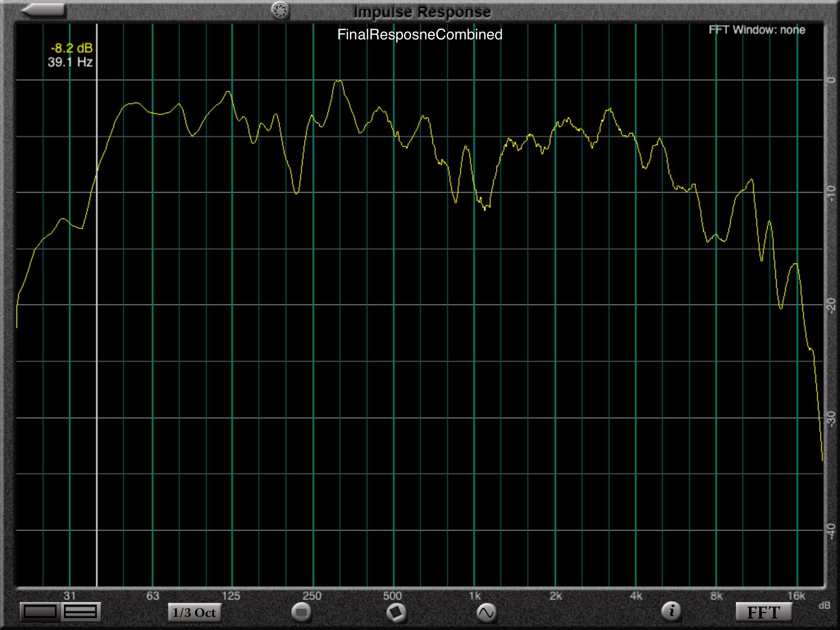This screenshot has height=630, width=840.
Task: Click the 8k frequency axis label
Action: 717,596
